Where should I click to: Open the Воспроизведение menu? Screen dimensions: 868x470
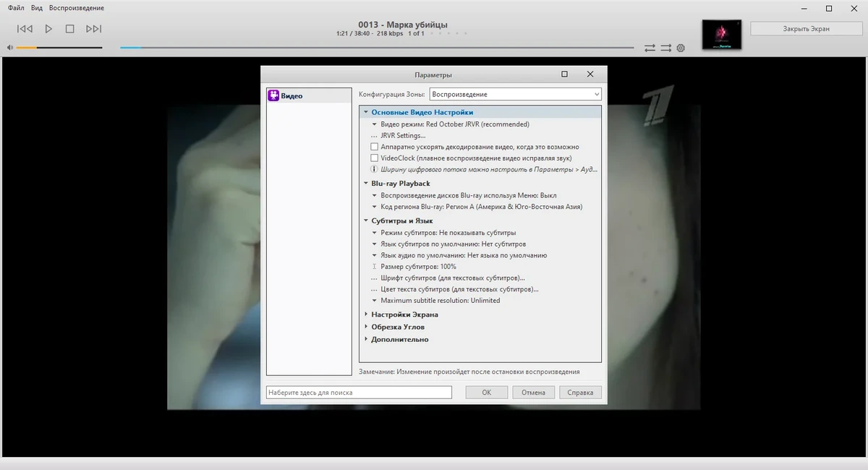point(77,8)
